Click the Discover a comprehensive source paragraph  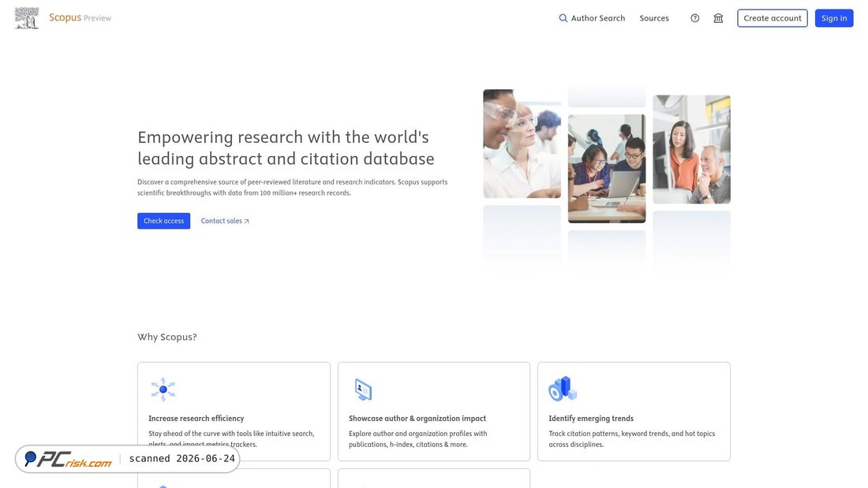(x=292, y=188)
